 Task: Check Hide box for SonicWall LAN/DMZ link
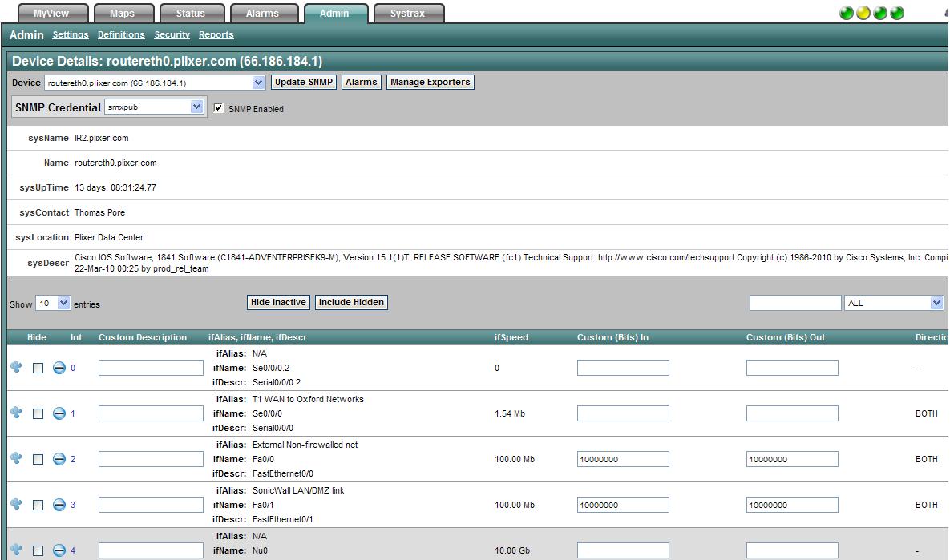coord(38,505)
